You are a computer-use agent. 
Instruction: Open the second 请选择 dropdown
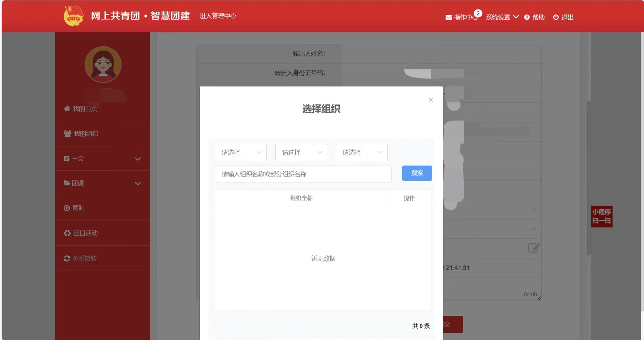click(301, 152)
